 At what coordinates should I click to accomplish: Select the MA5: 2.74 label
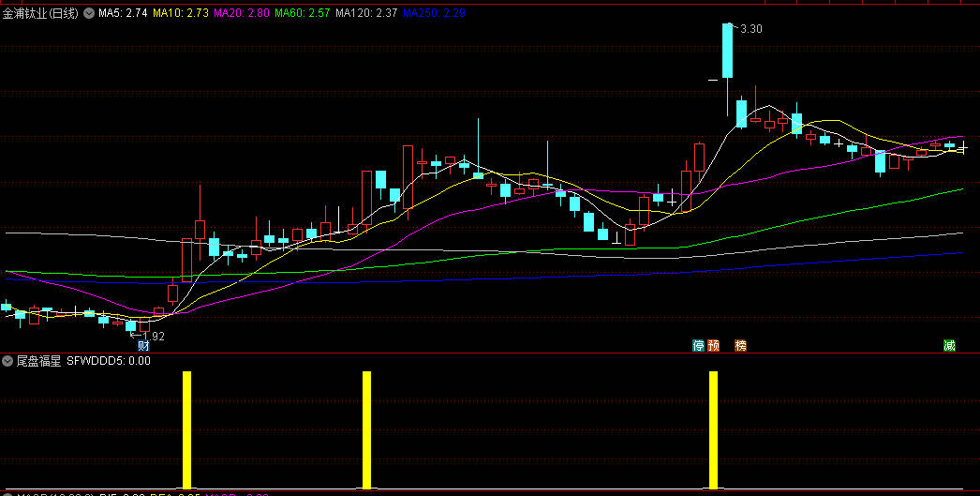click(123, 13)
